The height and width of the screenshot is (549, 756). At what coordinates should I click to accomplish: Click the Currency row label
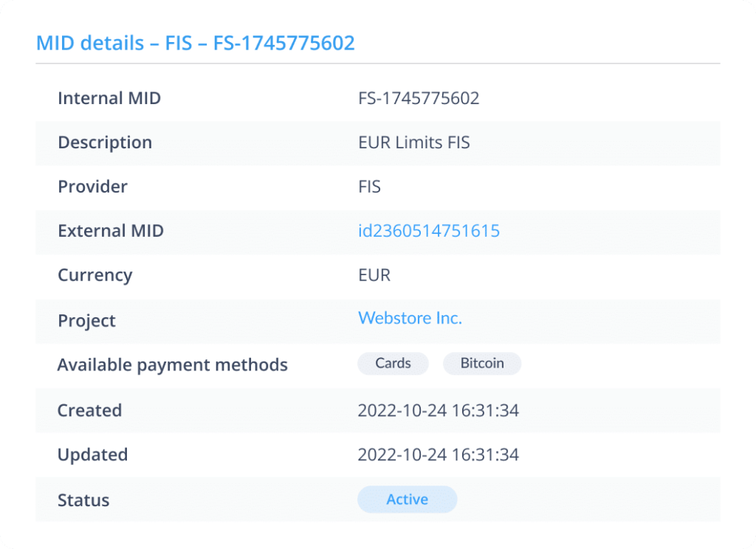tap(94, 275)
